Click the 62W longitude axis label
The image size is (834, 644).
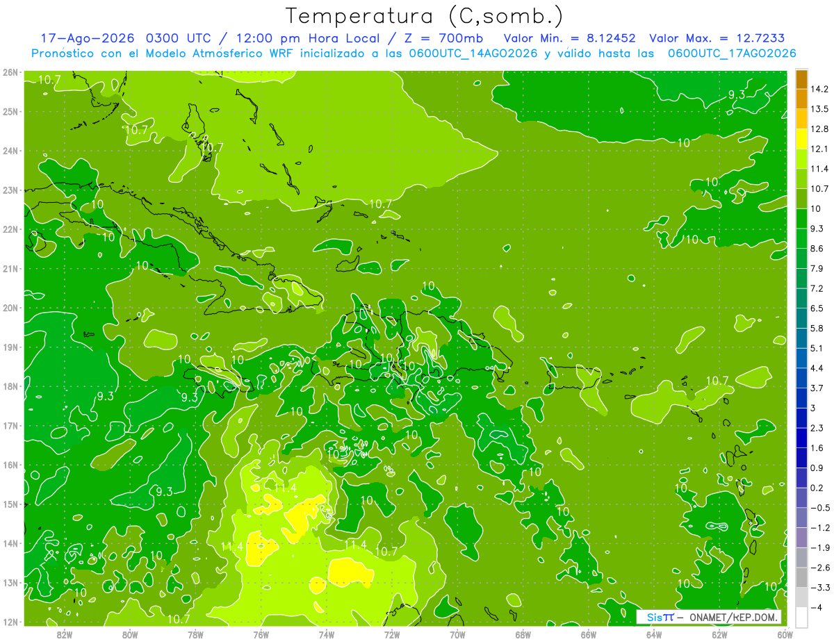719,634
